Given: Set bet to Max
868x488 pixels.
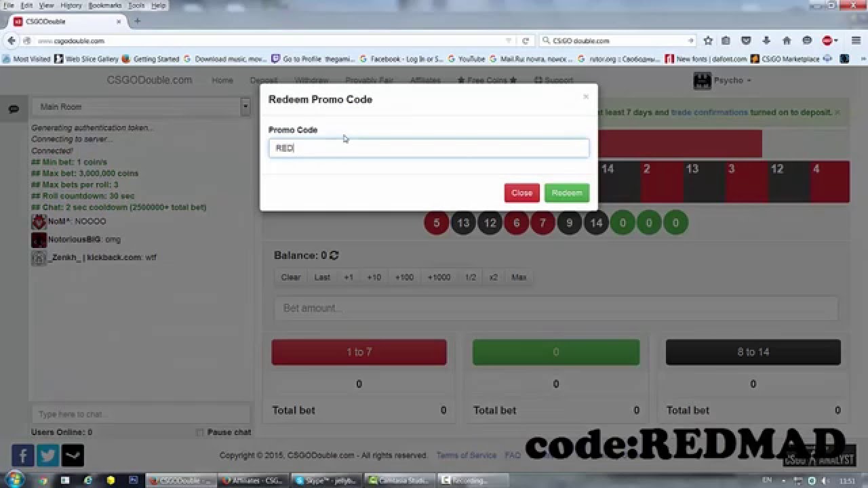Looking at the screenshot, I should coord(519,277).
